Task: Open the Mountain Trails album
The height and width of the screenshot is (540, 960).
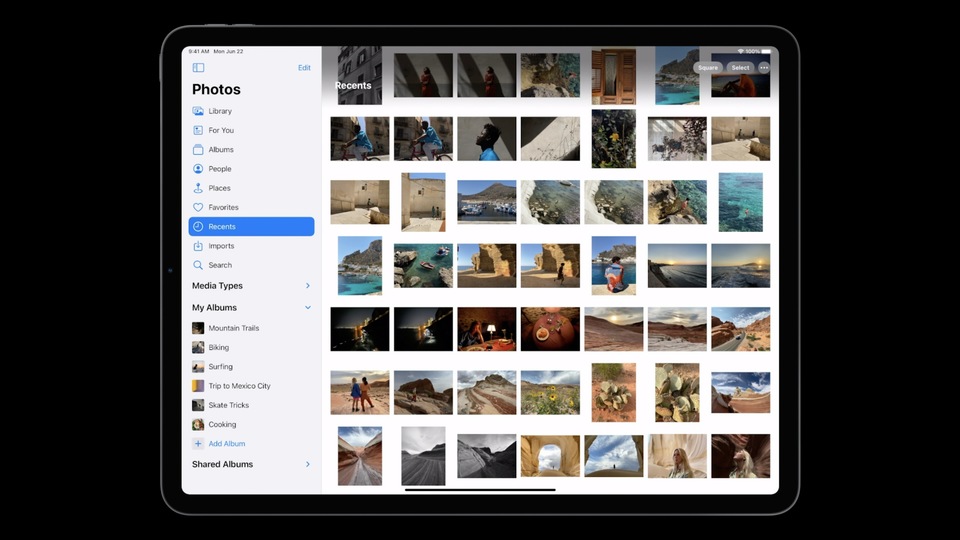Action: point(251,328)
